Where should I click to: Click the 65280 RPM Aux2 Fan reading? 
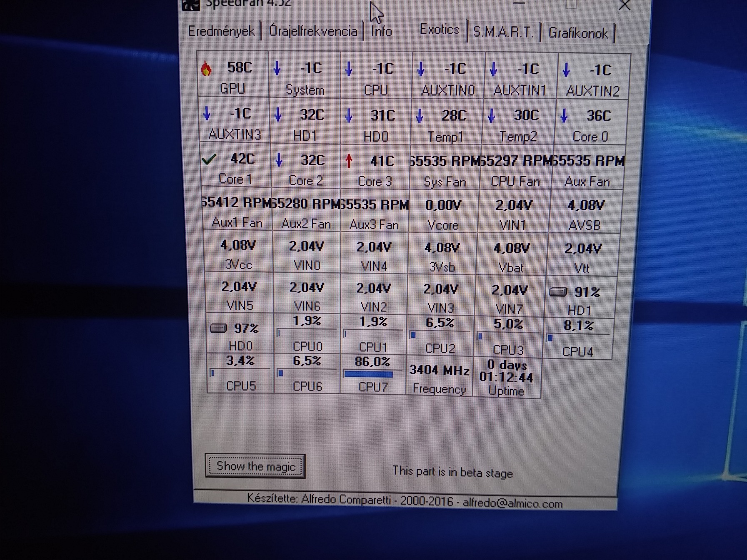point(305,204)
